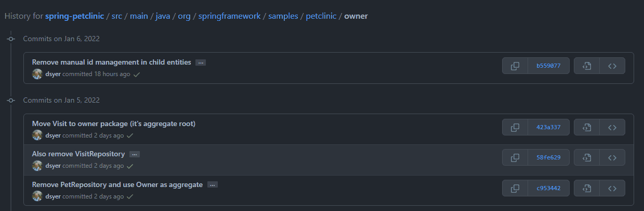Copy the full SHA for commit 58fe629

pyautogui.click(x=515, y=157)
